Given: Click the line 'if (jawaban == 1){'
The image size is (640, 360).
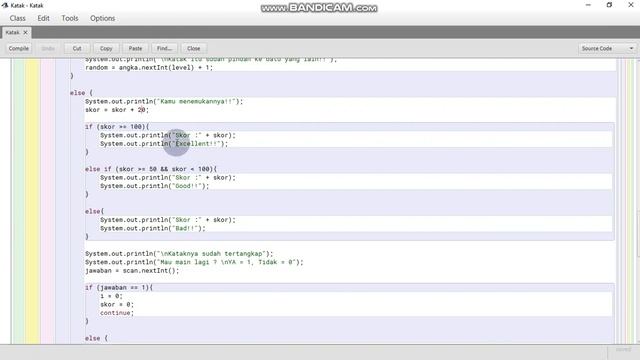Looking at the screenshot, I should point(119,287).
